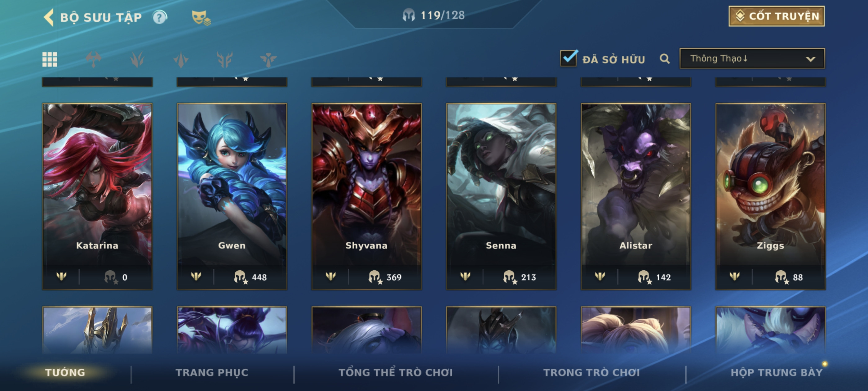The image size is (868, 391).
Task: Filter by the last role emblem icon
Action: (x=268, y=59)
